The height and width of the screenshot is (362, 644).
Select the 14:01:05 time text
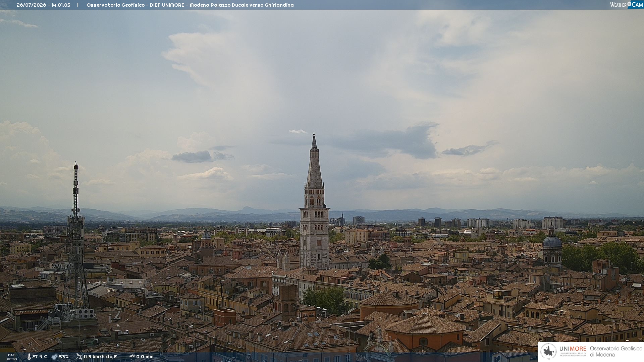61,5
